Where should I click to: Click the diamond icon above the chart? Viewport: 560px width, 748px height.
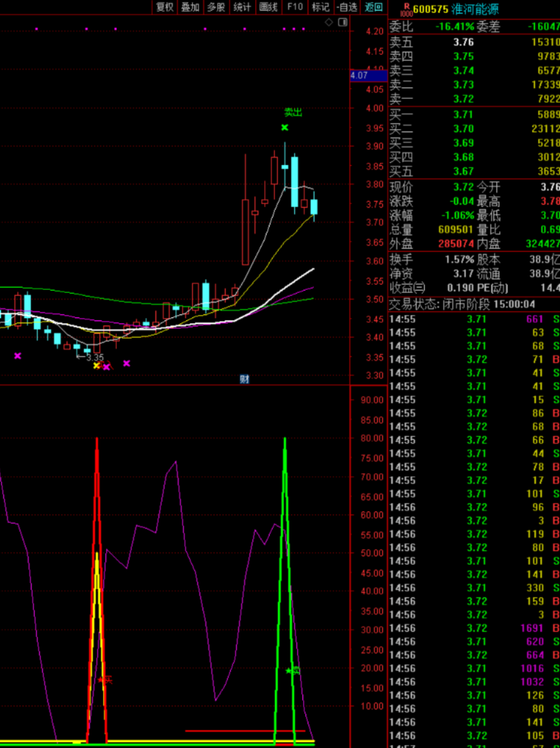coord(329,23)
